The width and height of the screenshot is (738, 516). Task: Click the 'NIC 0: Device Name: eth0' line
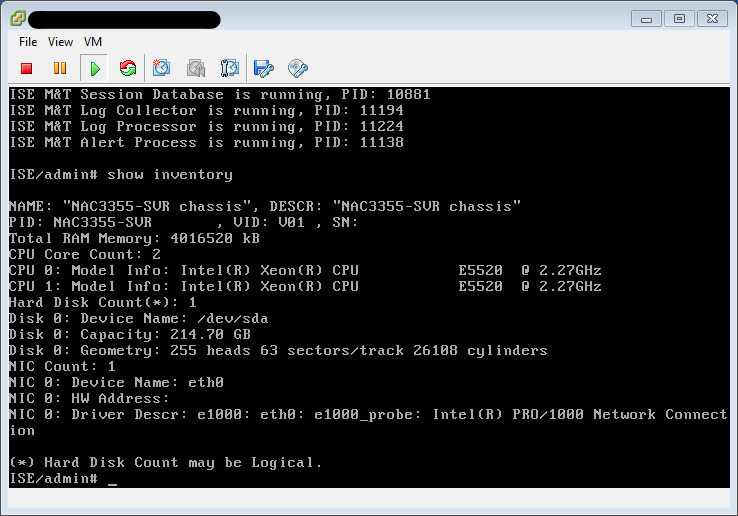click(x=116, y=383)
